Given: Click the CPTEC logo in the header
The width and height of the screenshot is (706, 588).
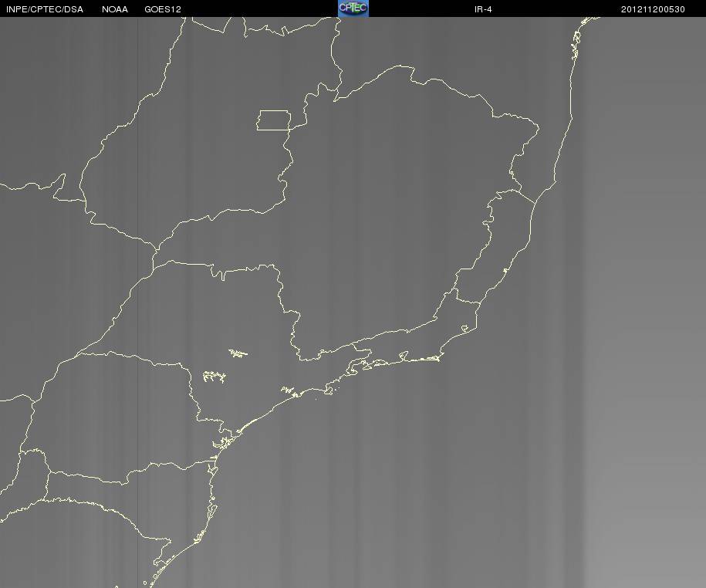Looking at the screenshot, I should (x=353, y=8).
